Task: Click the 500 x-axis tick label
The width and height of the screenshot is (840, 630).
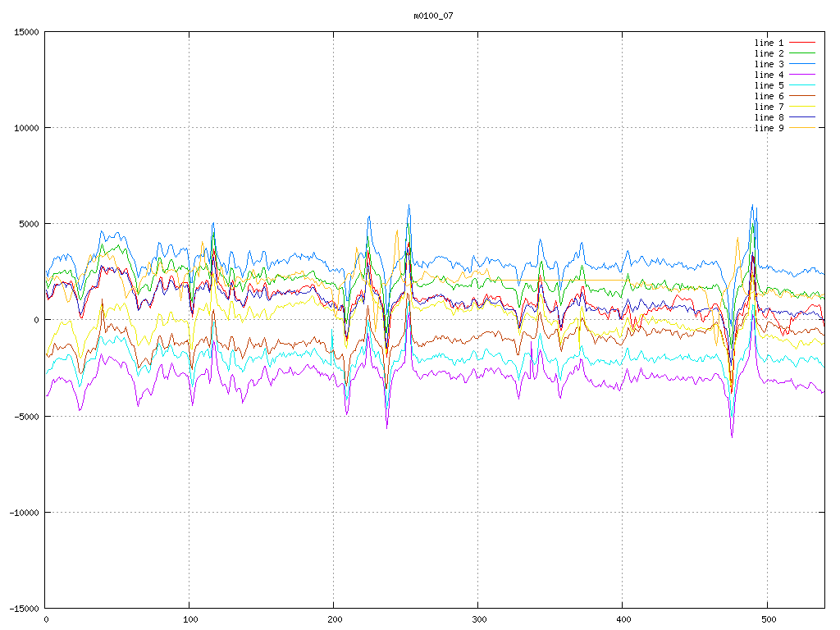Action: (766, 619)
